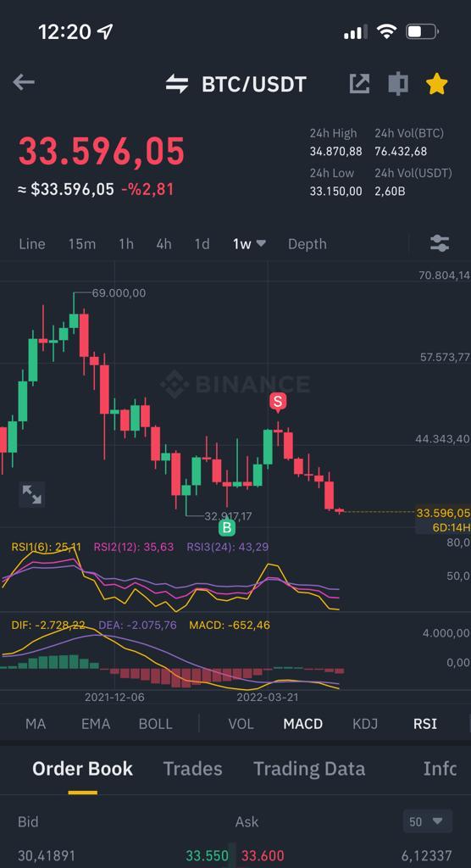Tap the 32.917,17 low price label

(x=228, y=516)
